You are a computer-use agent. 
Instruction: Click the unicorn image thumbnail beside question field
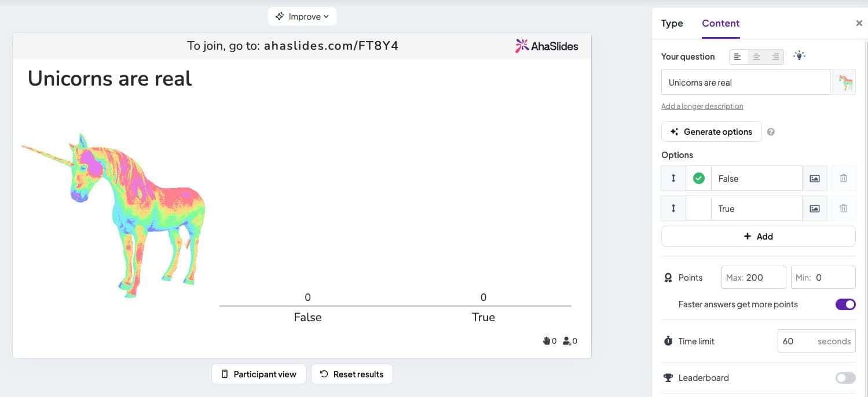(844, 82)
